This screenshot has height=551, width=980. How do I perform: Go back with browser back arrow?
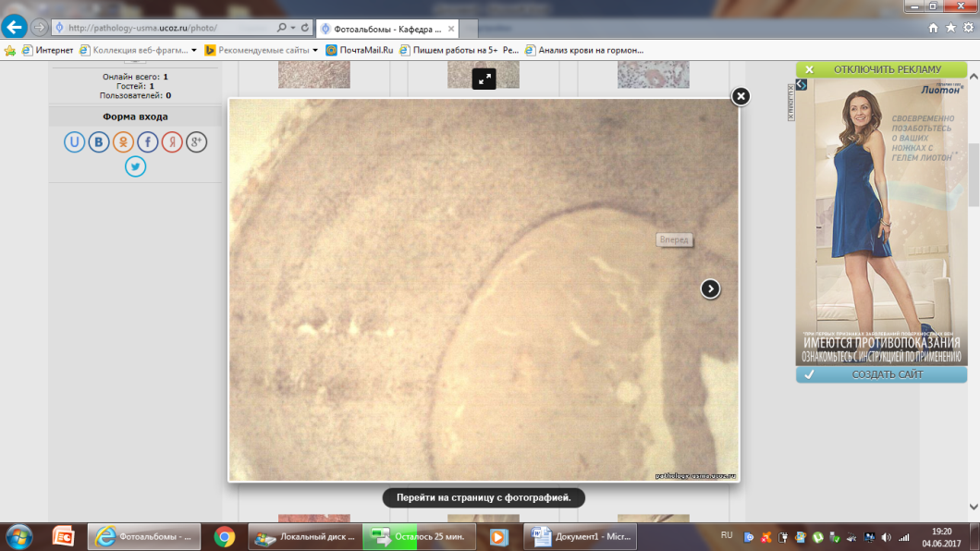pos(14,28)
